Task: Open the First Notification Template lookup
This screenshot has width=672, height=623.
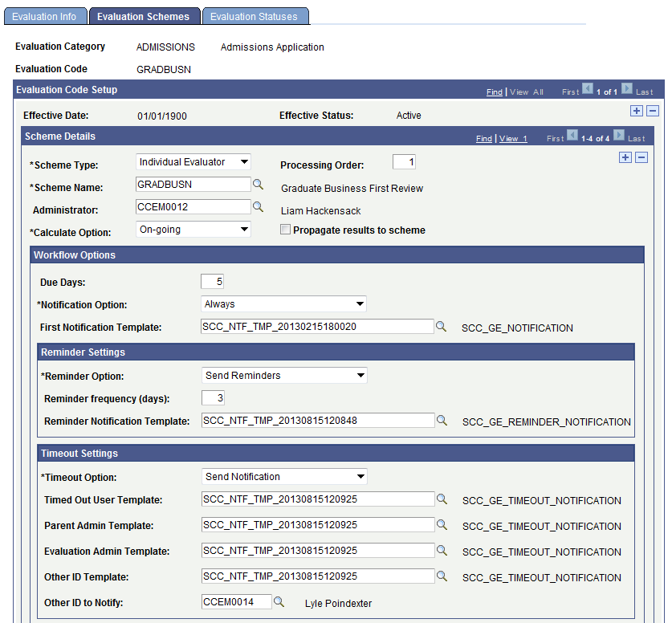Action: 442,328
